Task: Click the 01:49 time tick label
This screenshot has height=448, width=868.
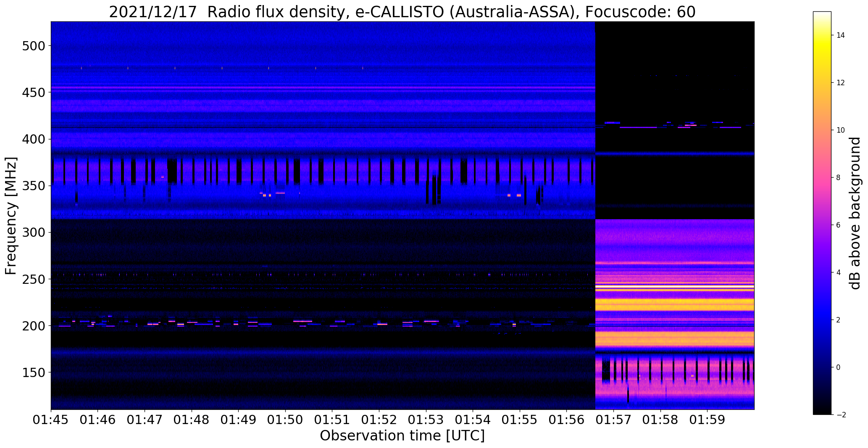Action: pos(239,420)
